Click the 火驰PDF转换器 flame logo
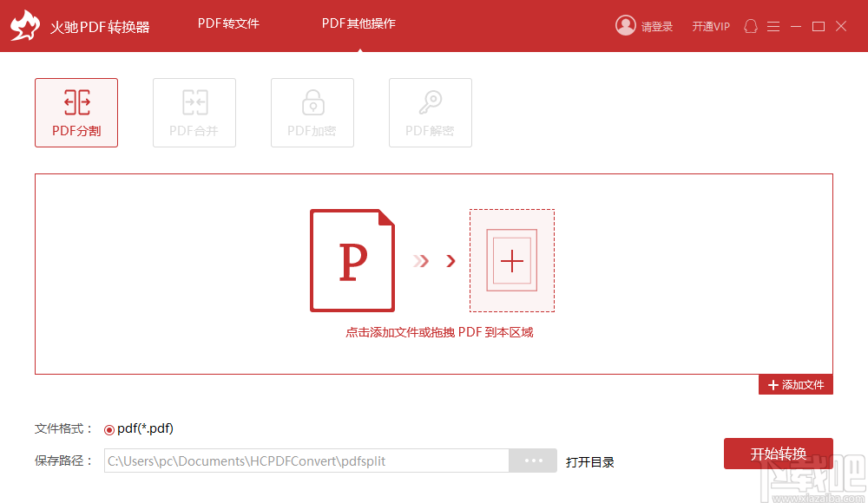Image resolution: width=868 pixels, height=503 pixels. point(25,26)
